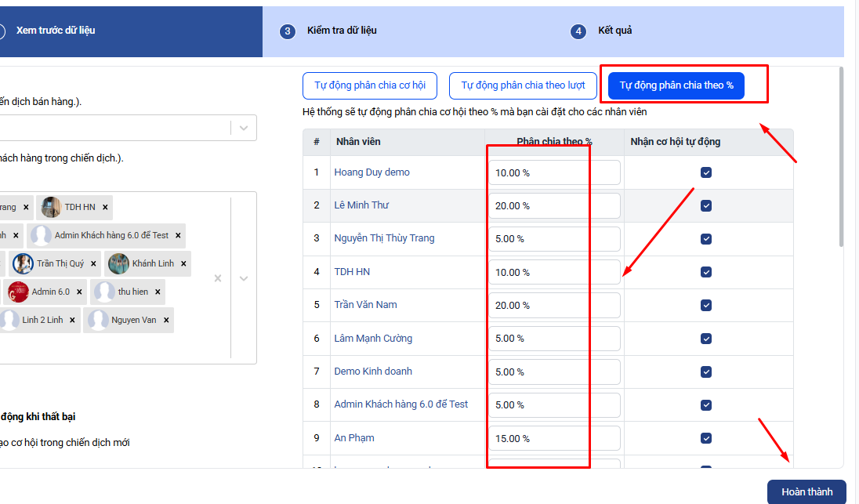Remove Admin 6.0 tag
The image size is (859, 504).
(x=79, y=292)
